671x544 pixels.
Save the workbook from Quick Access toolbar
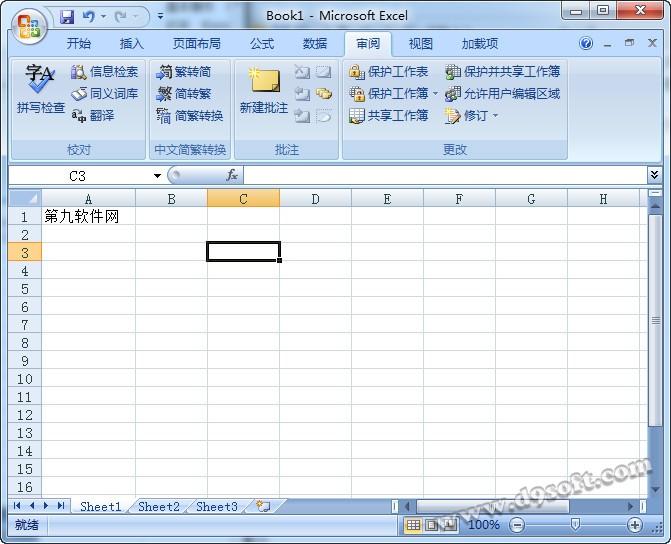(67, 17)
